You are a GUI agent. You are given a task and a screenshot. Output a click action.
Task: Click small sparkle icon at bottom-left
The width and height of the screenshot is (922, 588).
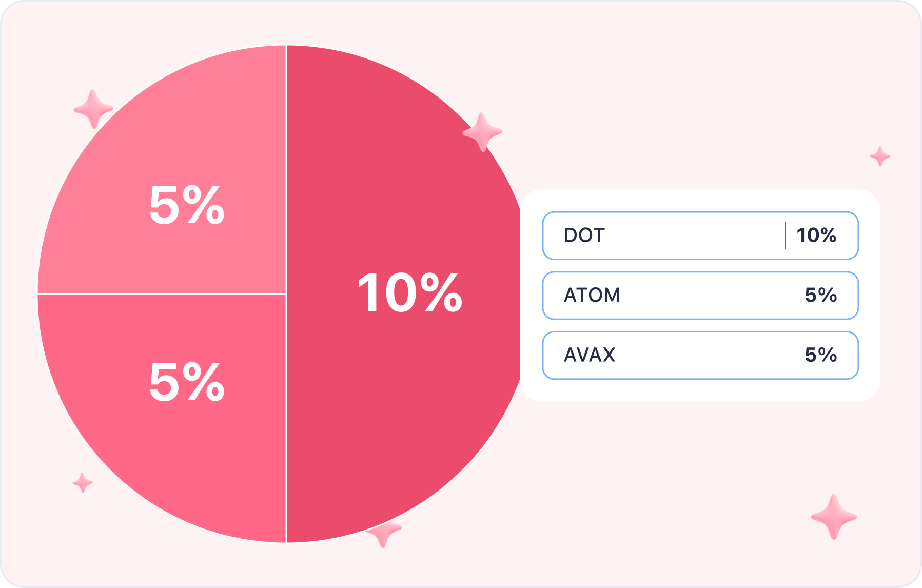83,482
